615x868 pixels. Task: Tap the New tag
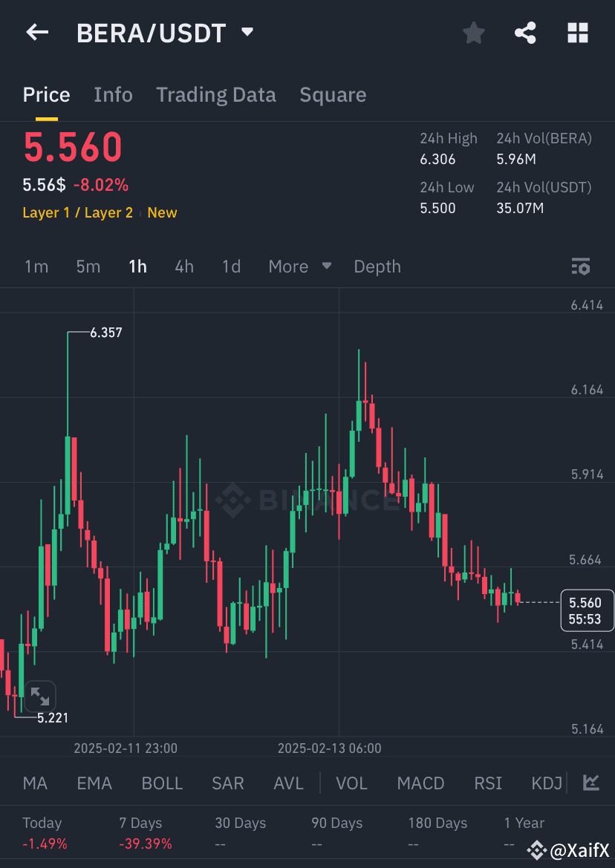[x=162, y=212]
